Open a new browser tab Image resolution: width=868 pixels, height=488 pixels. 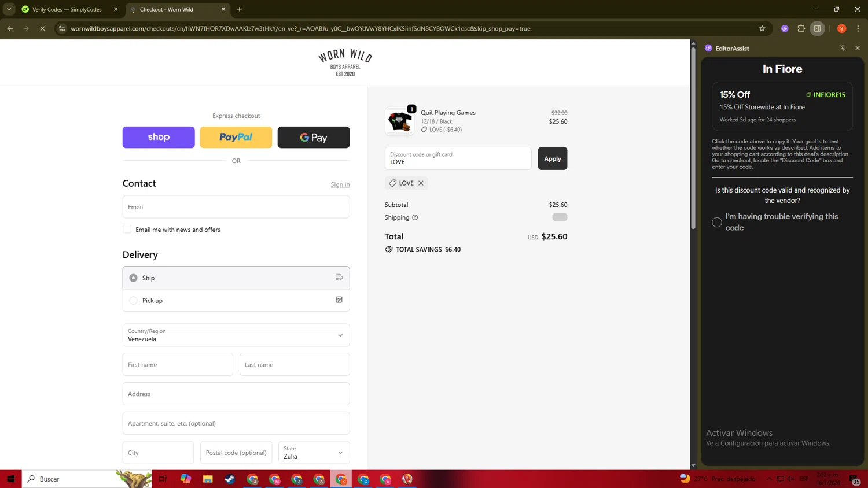[240, 9]
